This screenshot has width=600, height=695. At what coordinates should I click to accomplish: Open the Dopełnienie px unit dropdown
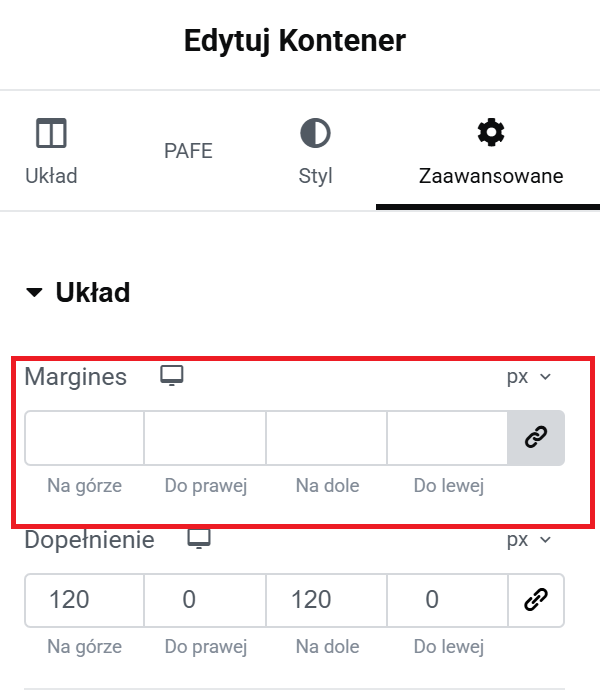click(x=529, y=540)
